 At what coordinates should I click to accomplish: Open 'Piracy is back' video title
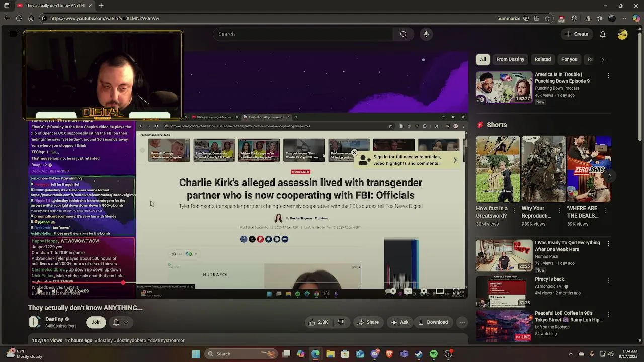(x=549, y=279)
